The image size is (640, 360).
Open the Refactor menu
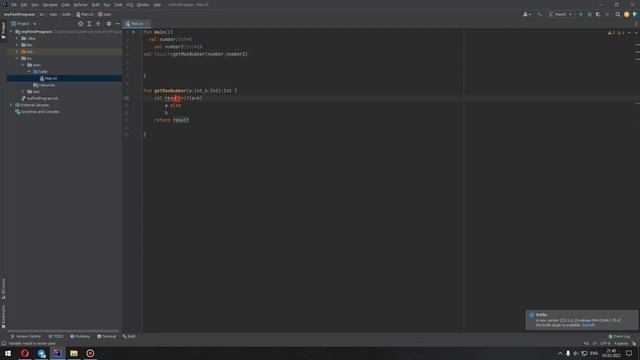tap(80, 5)
